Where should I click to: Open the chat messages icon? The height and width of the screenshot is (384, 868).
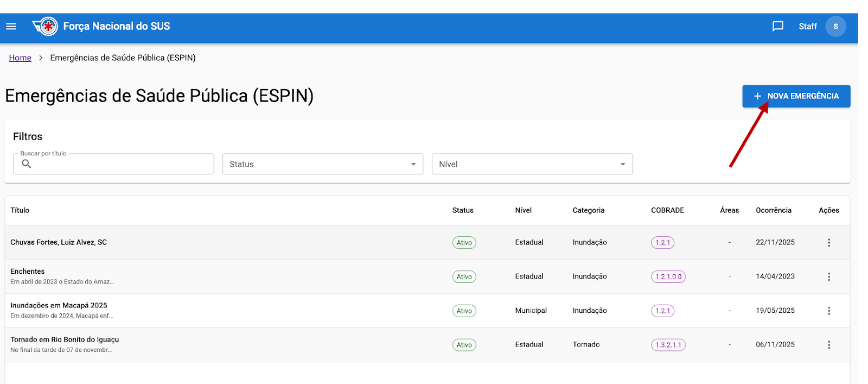click(777, 26)
